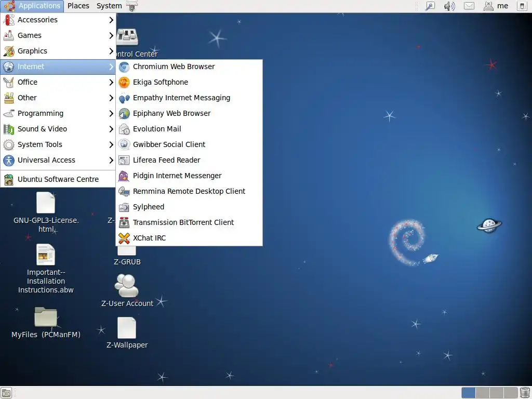The width and height of the screenshot is (532, 399).
Task: Click the XChat IRC icon
Action: point(124,238)
